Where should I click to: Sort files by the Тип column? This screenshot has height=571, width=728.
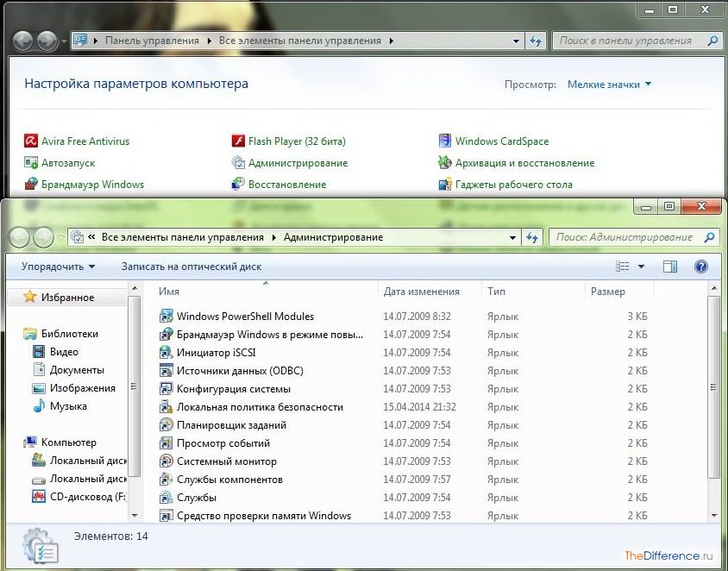[x=496, y=292]
